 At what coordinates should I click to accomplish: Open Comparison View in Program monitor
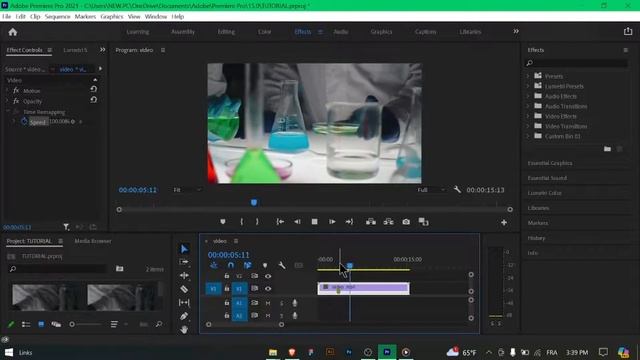[x=423, y=222]
